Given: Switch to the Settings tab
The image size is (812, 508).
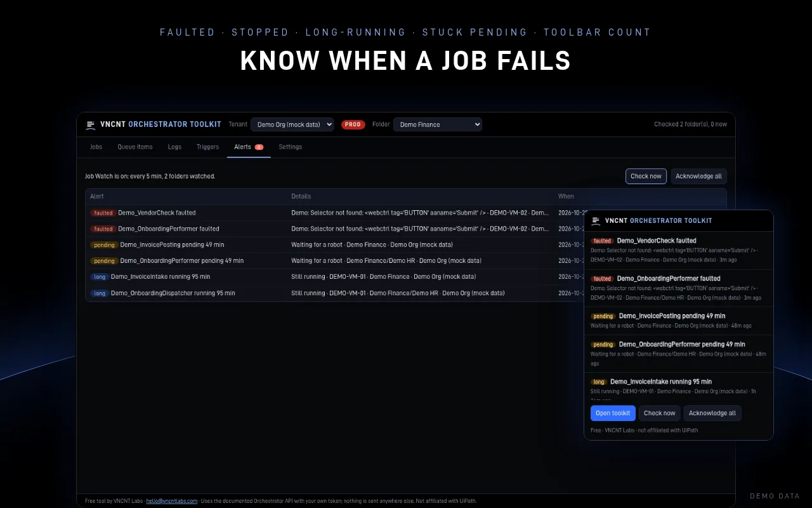Looking at the screenshot, I should click(x=291, y=147).
